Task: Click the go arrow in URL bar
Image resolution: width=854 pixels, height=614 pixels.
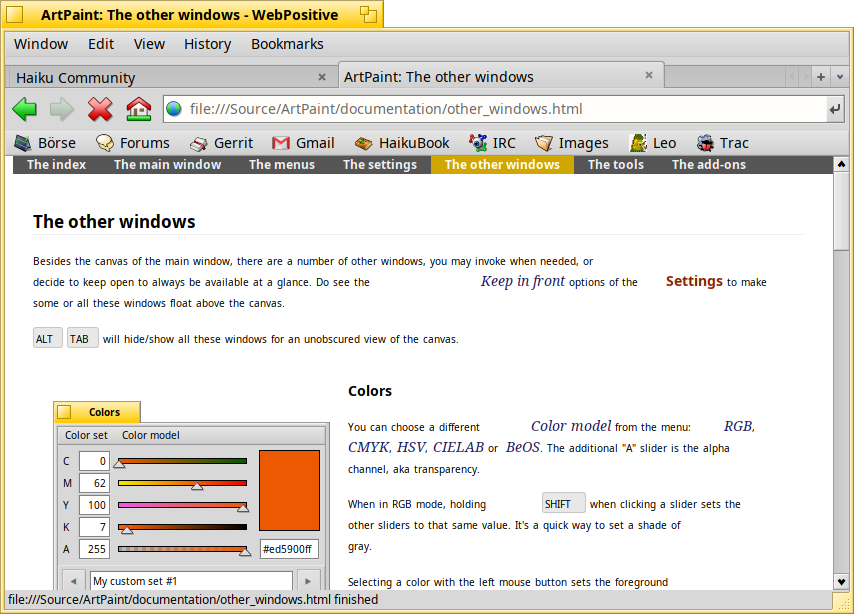Action: point(834,109)
